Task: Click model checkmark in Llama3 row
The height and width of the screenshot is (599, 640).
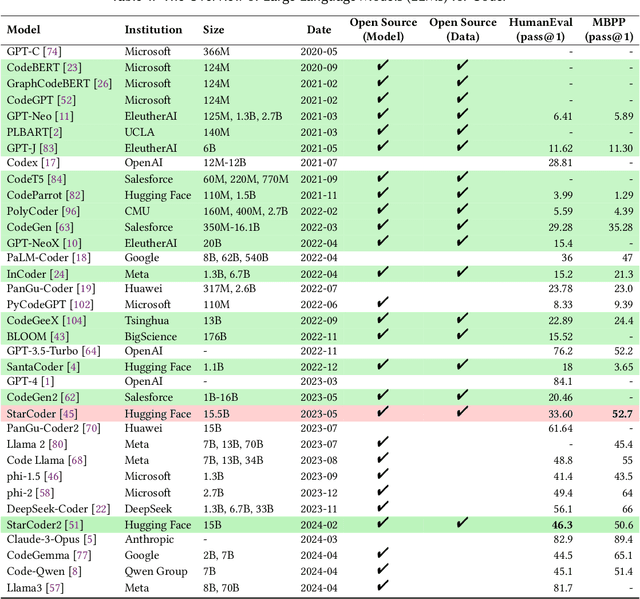Action: pyautogui.click(x=382, y=586)
